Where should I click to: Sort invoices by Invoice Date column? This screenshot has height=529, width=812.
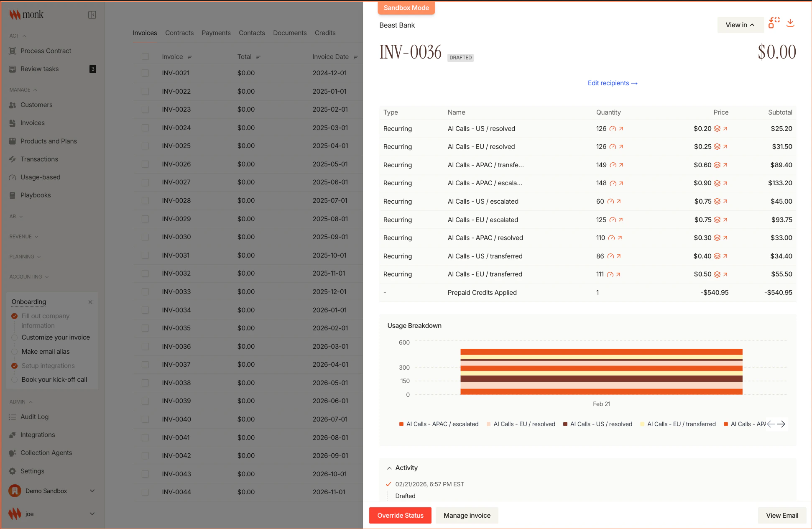pyautogui.click(x=356, y=56)
